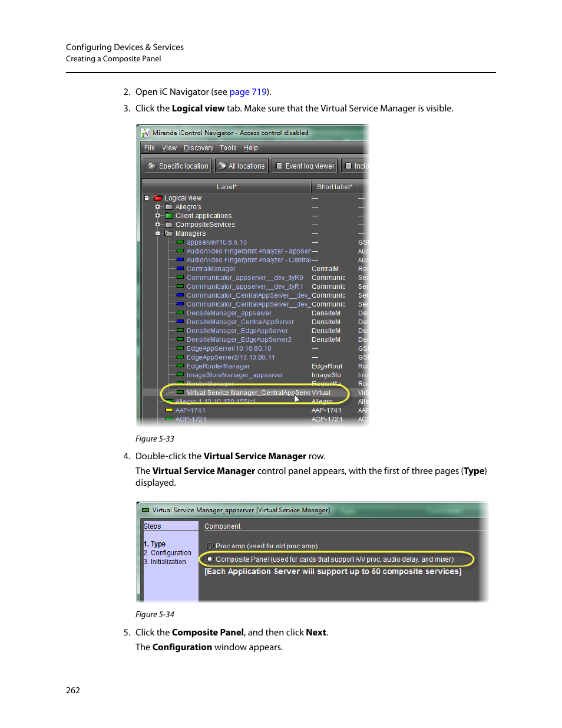The width and height of the screenshot is (562, 728).
Task: Click the green icon beside Virtual Service Manager_CentralAppServer
Action: [180, 392]
